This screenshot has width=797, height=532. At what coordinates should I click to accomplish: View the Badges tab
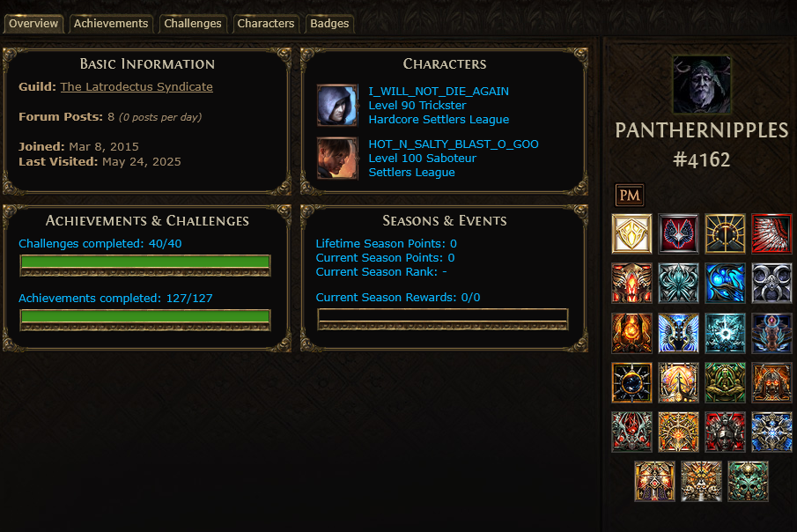tap(329, 24)
